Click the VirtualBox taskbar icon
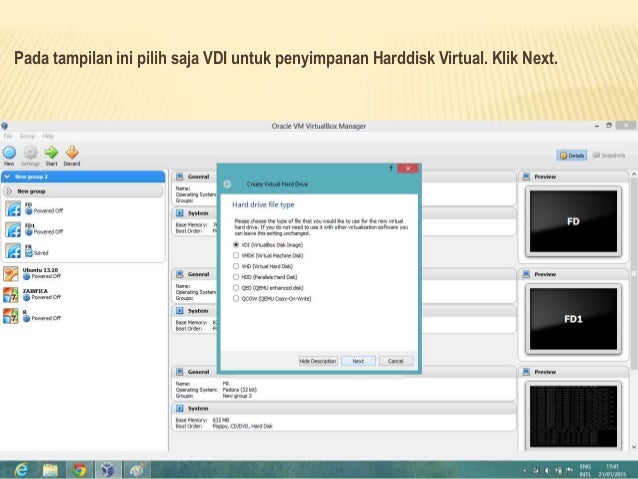Viewport: 638px width, 479px height. tap(108, 470)
